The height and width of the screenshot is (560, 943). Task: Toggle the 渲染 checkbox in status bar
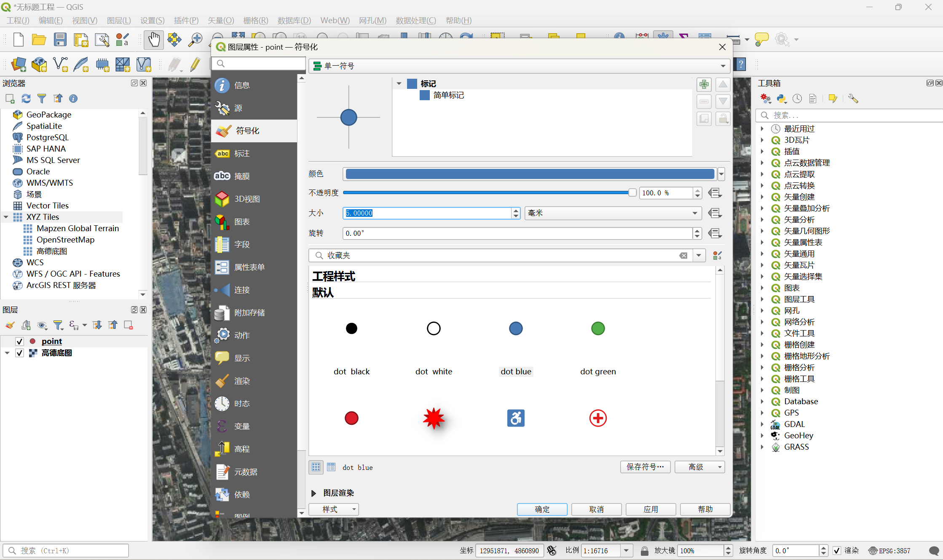click(837, 551)
